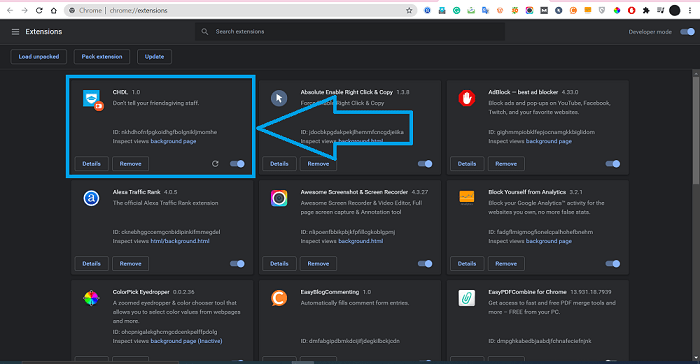
Task: Go to the home page icon
Action: 54,10
